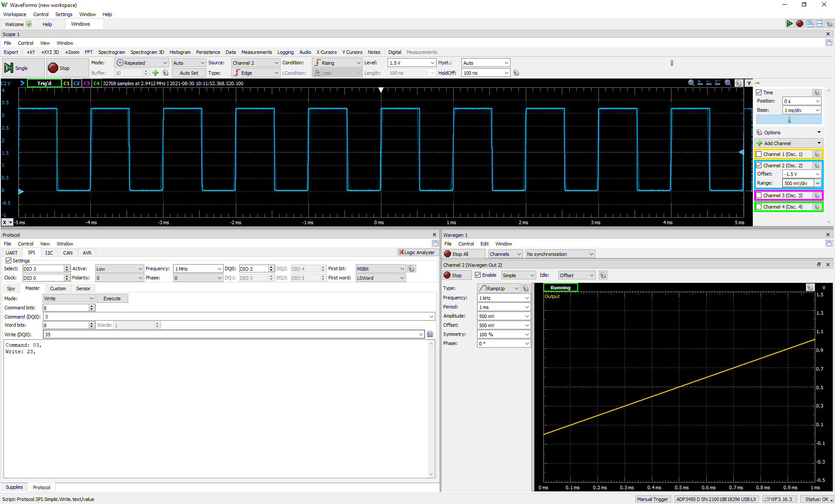835x504 pixels.
Task: Open the plot options gear next to the Y button
Action: click(739, 83)
